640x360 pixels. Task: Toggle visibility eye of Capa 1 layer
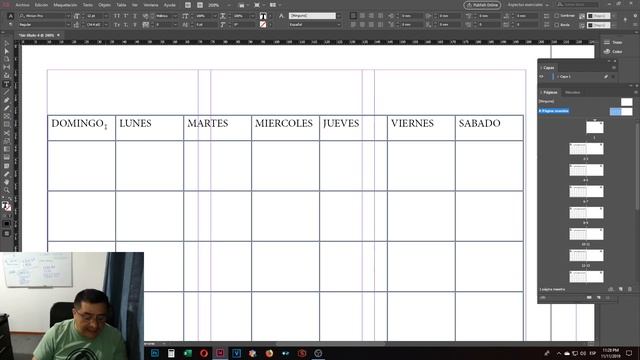[x=542, y=76]
